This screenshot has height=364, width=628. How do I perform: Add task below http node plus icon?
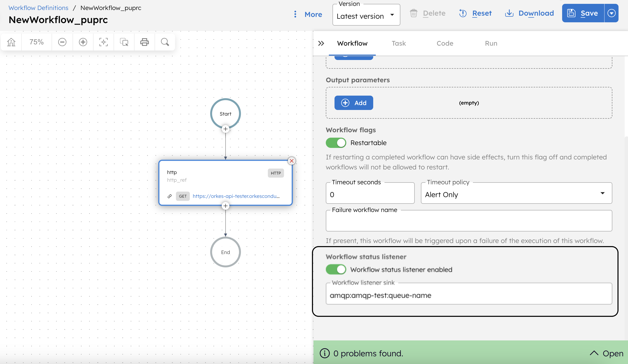pyautogui.click(x=225, y=206)
